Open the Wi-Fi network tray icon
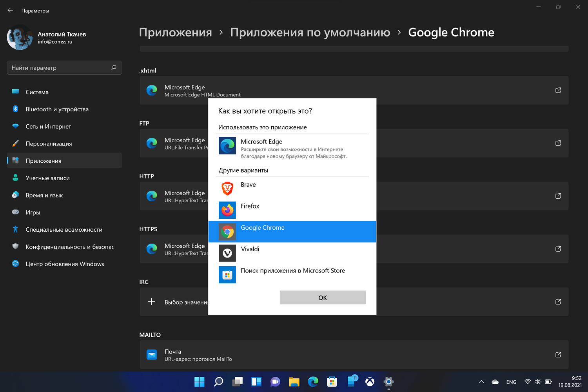 point(528,382)
